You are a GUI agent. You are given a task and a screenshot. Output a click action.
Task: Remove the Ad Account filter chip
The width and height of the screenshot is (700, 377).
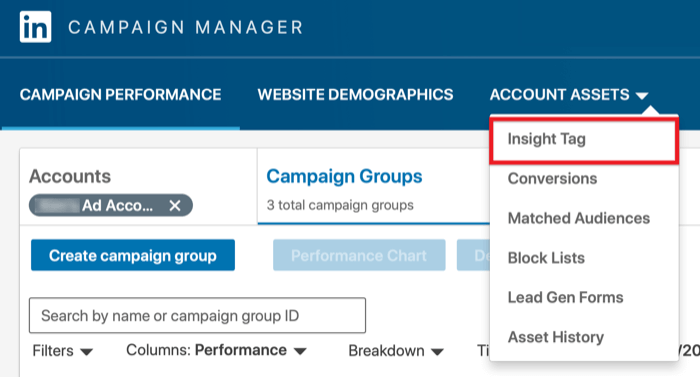point(175,205)
